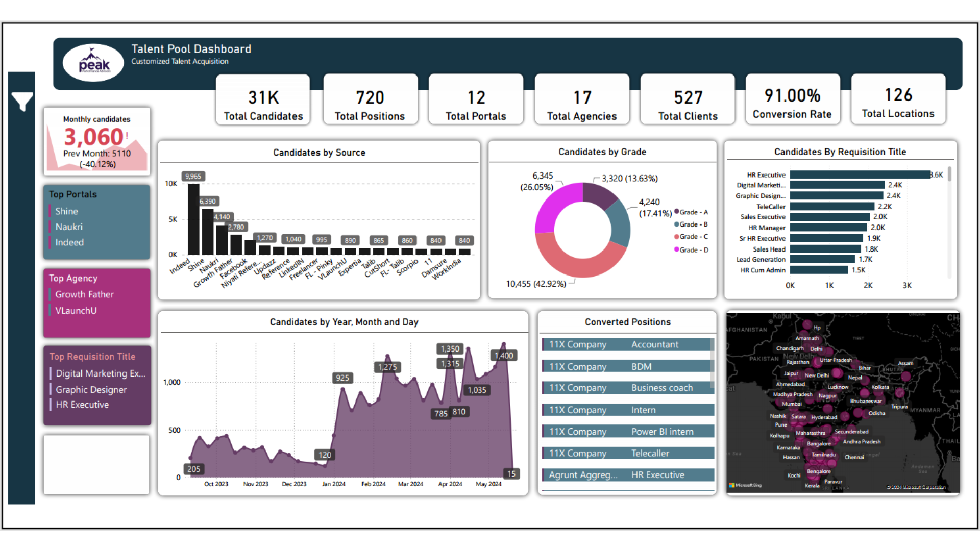Click the Microsoft Bing map logo
The image size is (980, 551).
coord(745,485)
